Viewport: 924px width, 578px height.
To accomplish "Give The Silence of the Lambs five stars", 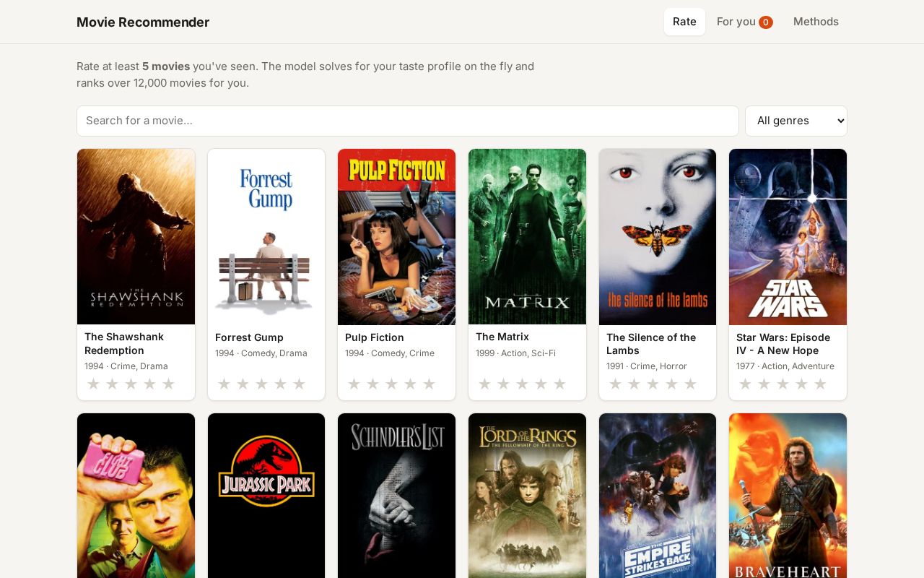I will click(x=690, y=384).
